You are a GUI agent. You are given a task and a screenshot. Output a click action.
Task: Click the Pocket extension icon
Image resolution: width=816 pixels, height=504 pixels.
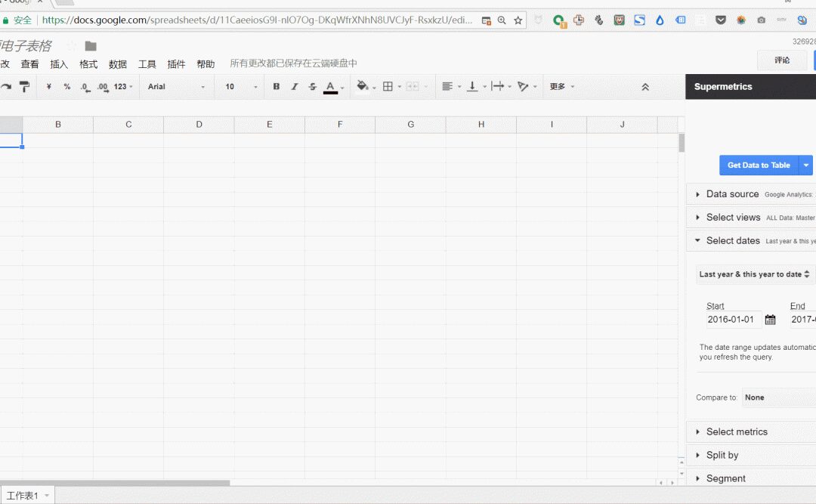pyautogui.click(x=721, y=20)
